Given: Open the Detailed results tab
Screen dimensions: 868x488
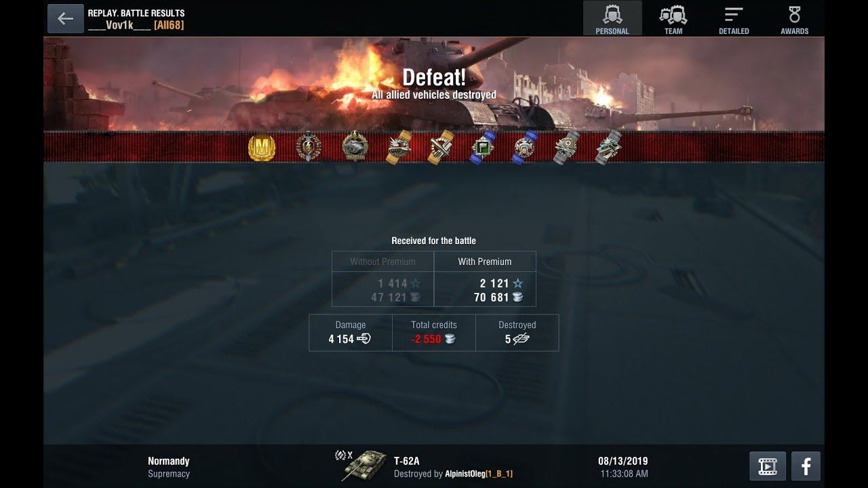Looking at the screenshot, I should pyautogui.click(x=734, y=19).
